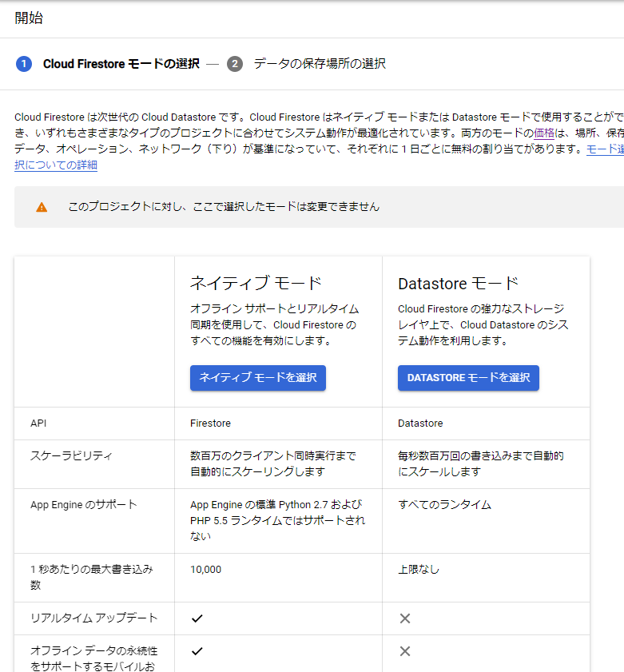Click the mode-cannot-be-changed warning message
The image size is (624, 672).
224,207
